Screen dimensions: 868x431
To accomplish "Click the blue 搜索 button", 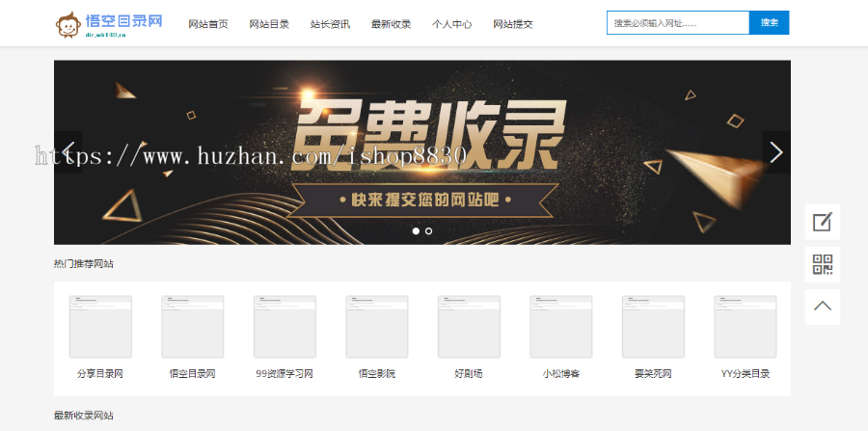I will (x=769, y=23).
